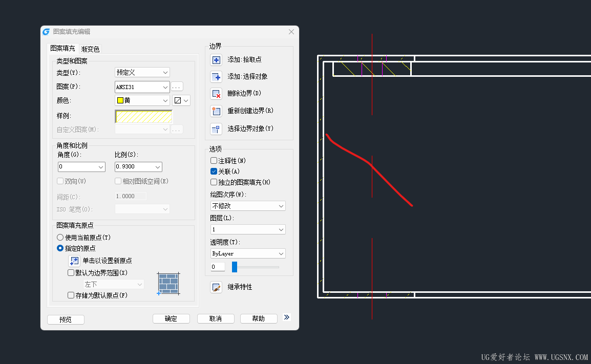Click the 重新创建边界 icon
Viewport: 591px width, 364px height.
[216, 111]
